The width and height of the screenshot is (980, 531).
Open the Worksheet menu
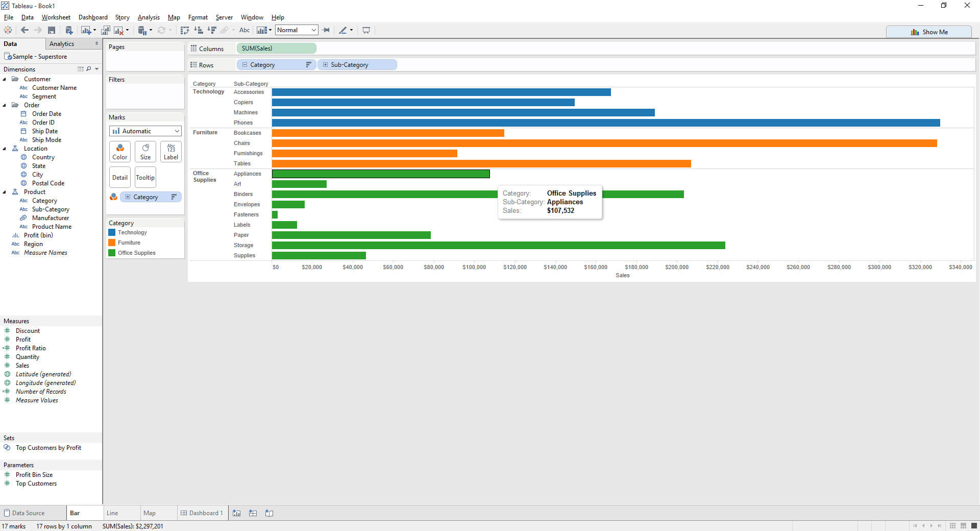(56, 17)
